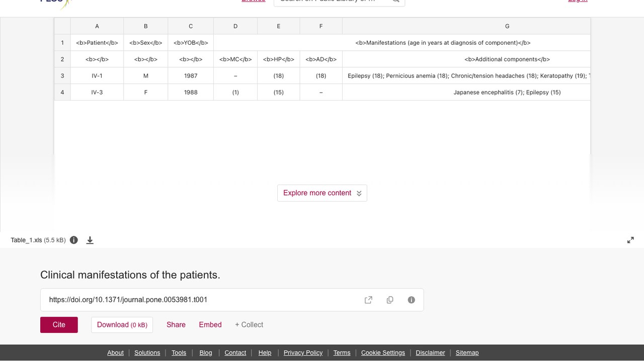Expand the Explore more content button

click(322, 193)
